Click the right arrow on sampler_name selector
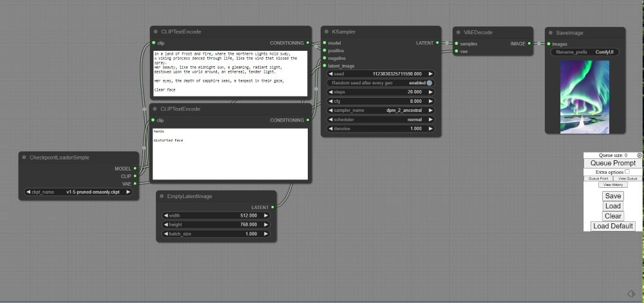644x303 pixels. click(x=431, y=110)
